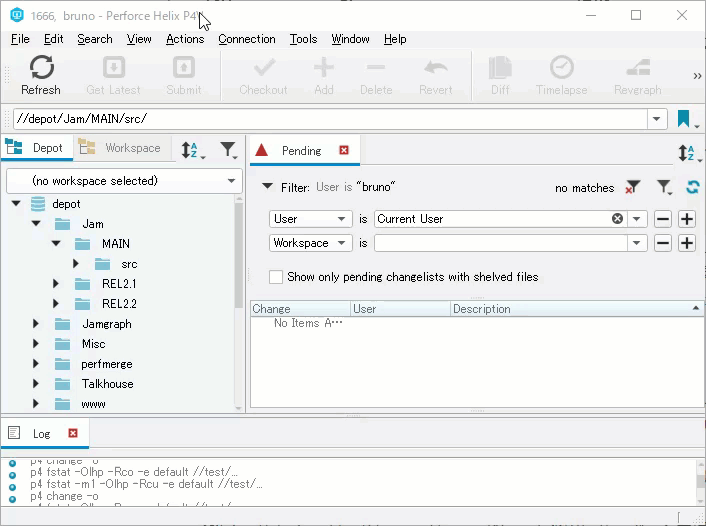Switch to the Depot tab
This screenshot has width=706, height=526.
point(36,148)
